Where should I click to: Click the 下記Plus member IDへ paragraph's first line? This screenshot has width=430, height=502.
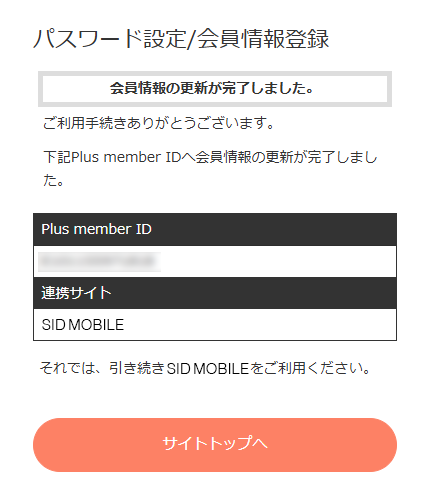(210, 157)
